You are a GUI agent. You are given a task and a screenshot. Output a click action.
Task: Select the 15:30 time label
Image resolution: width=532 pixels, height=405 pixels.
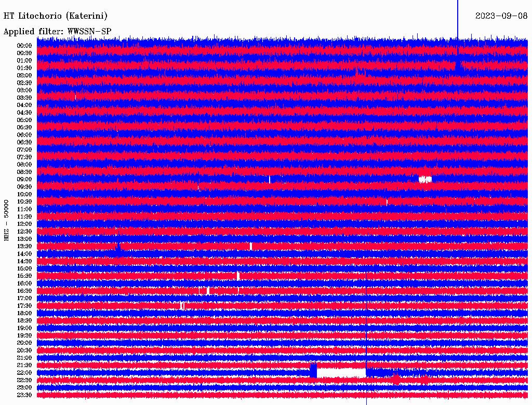[x=24, y=276]
